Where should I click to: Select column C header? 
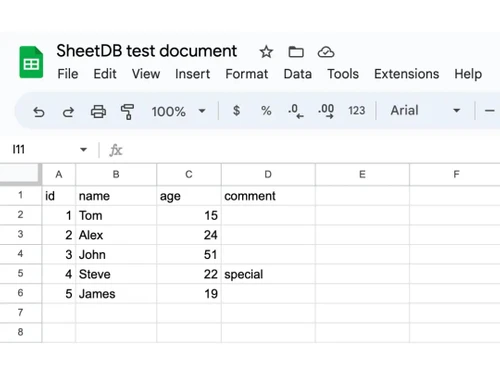click(189, 174)
